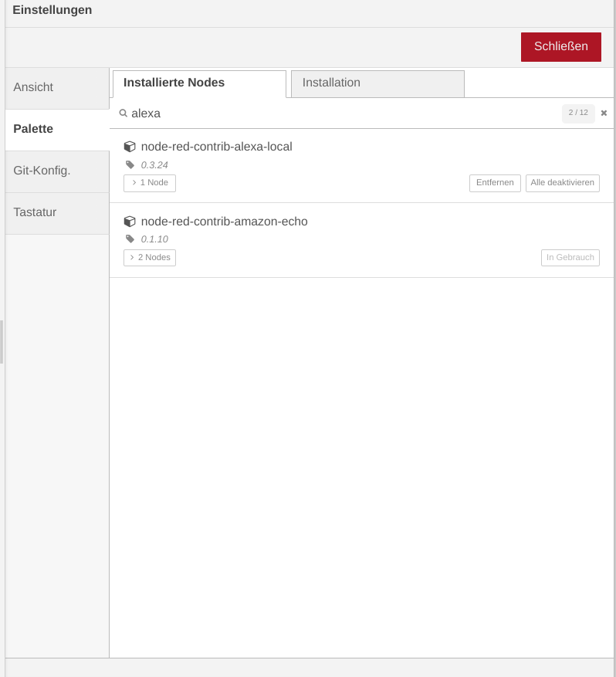The image size is (616, 677).
Task: Close settings with the Schließen button
Action: [560, 46]
